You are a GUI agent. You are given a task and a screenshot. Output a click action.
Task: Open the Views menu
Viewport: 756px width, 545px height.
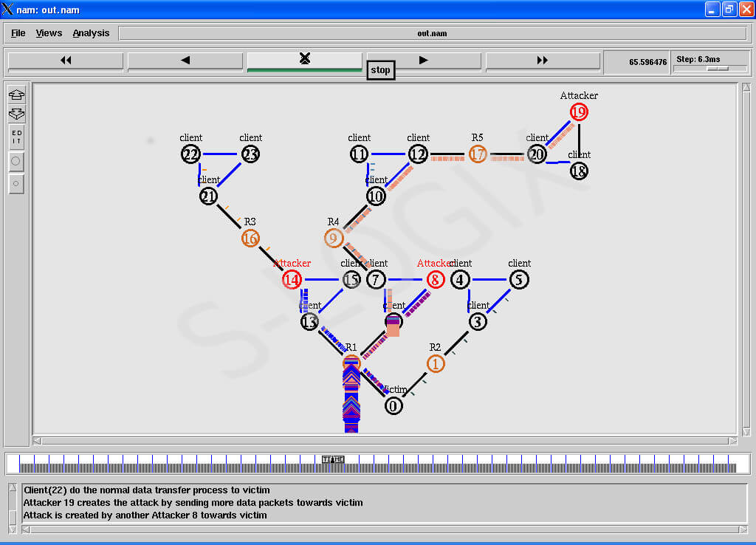[x=49, y=33]
